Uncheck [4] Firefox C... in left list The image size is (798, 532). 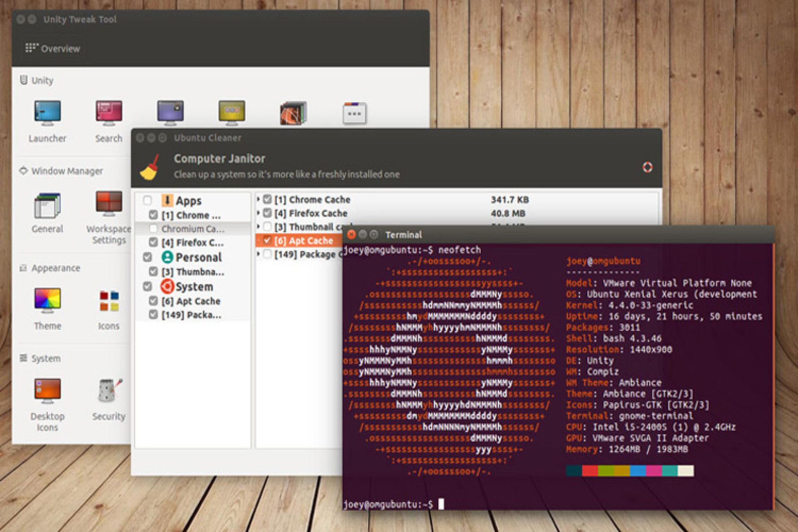tap(153, 242)
